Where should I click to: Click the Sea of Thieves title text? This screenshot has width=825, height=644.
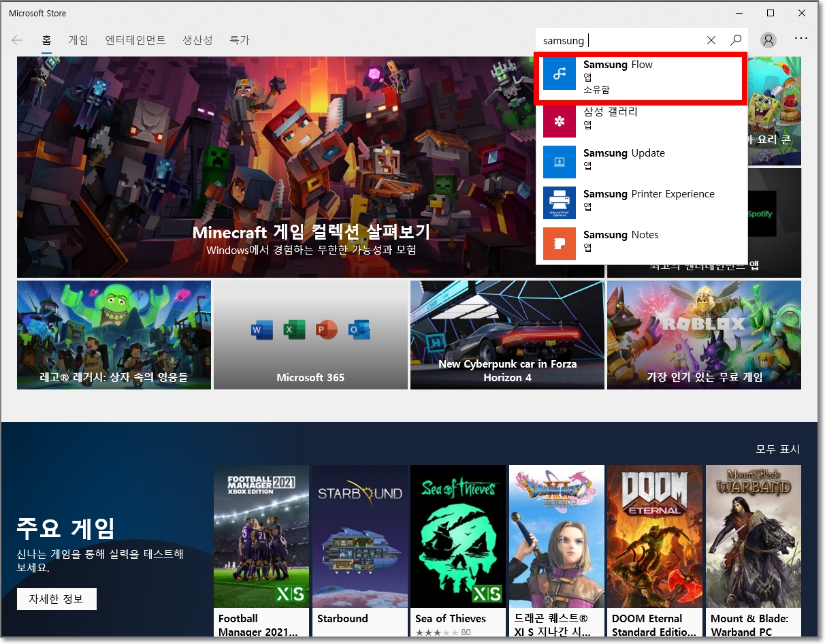click(451, 619)
